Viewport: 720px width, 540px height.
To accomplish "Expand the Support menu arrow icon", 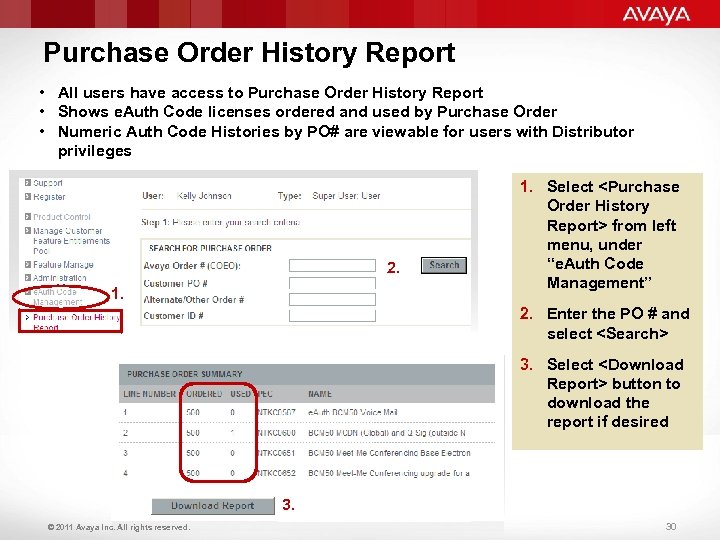I will click(x=28, y=183).
